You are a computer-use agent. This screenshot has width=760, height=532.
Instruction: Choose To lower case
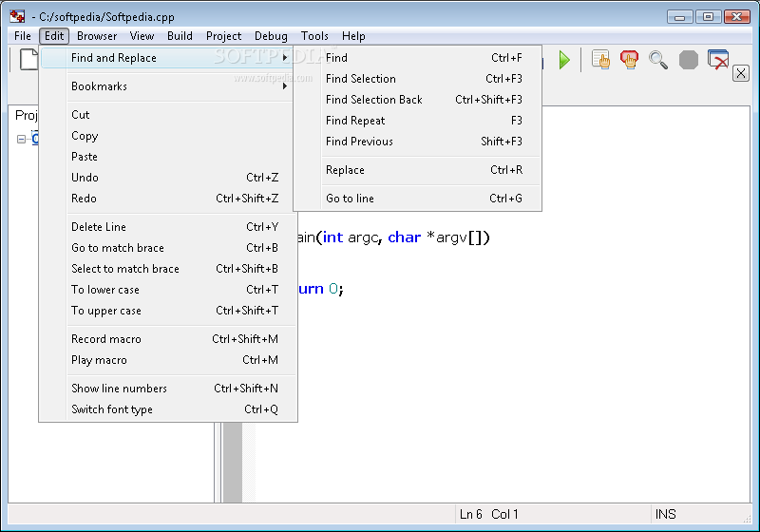pyautogui.click(x=167, y=289)
